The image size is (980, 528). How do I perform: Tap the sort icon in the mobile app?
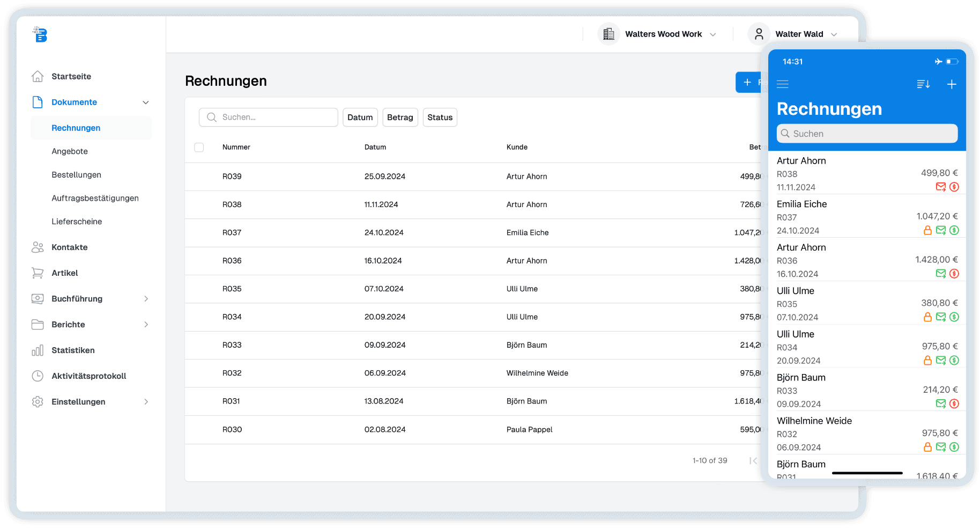pos(923,84)
